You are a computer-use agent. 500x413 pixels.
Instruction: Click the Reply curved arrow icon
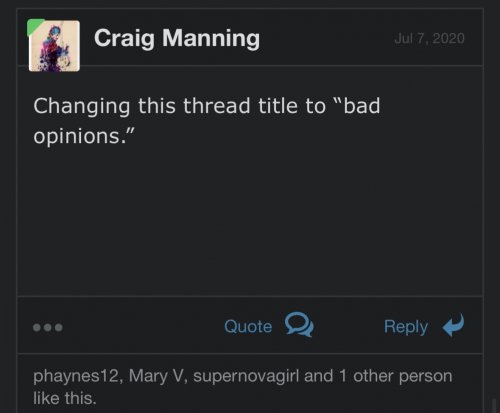point(453,325)
